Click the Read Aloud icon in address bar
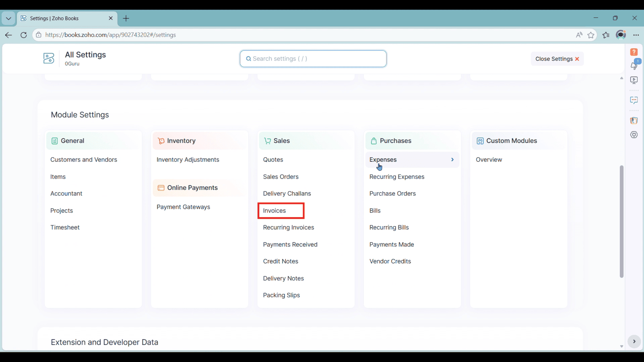Viewport: 644px width, 362px height. pyautogui.click(x=579, y=35)
